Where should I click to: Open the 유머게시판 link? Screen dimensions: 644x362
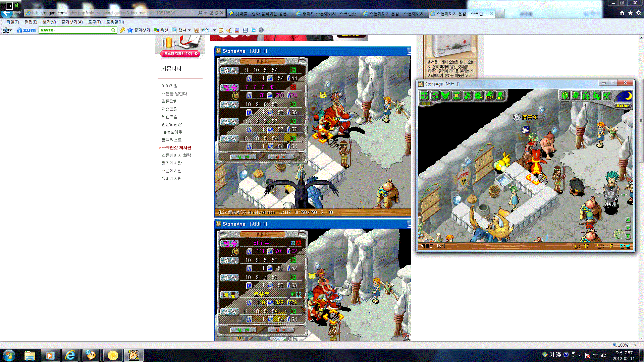(172, 178)
